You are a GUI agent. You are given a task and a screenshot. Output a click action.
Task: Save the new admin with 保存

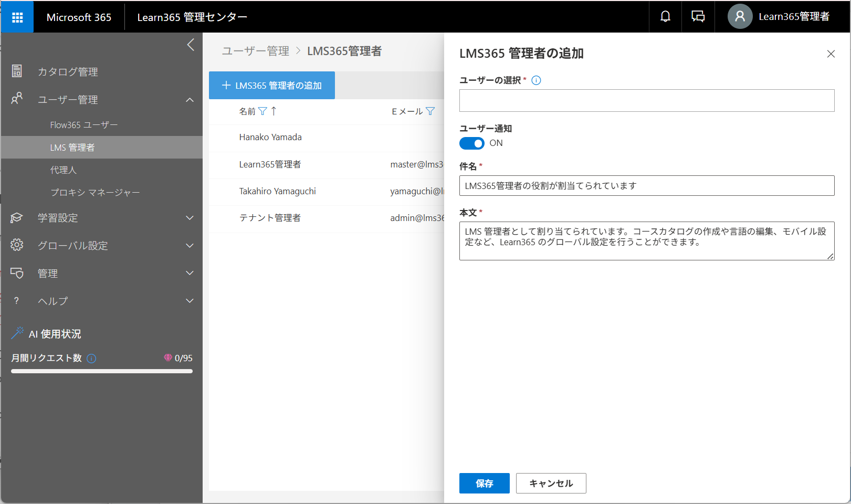pos(485,483)
